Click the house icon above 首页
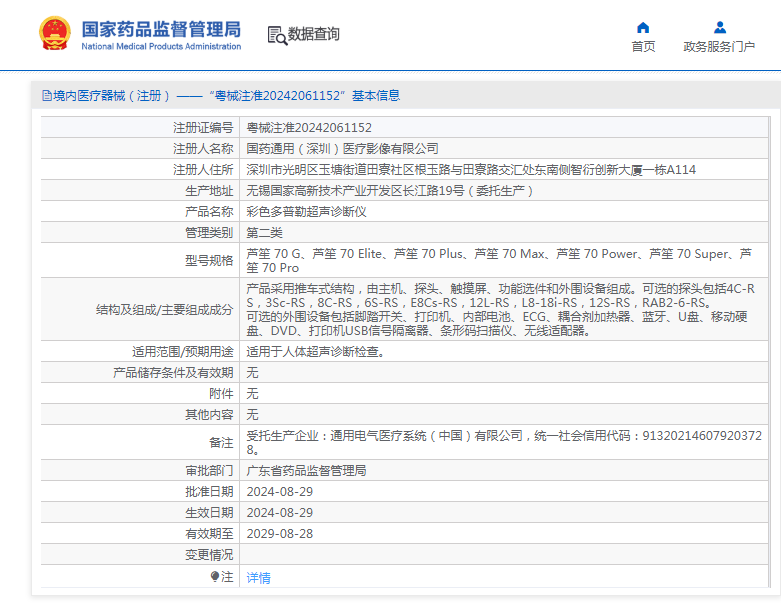The width and height of the screenshot is (781, 608). tap(643, 27)
